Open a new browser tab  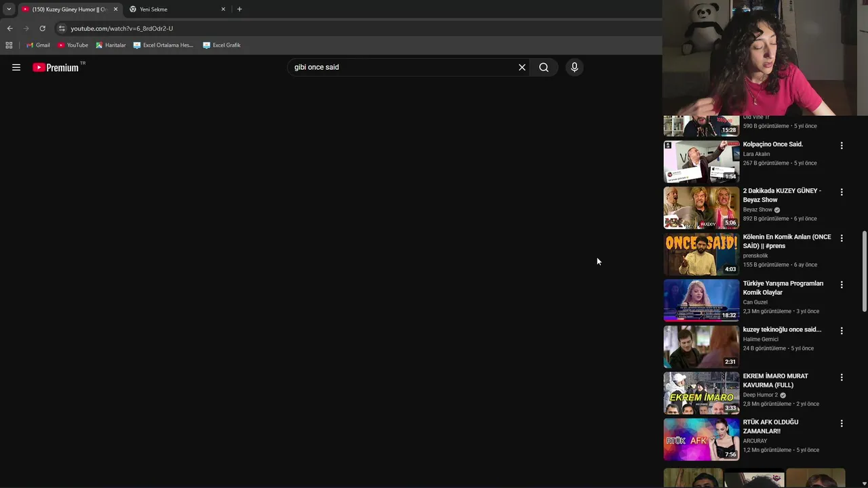click(239, 9)
